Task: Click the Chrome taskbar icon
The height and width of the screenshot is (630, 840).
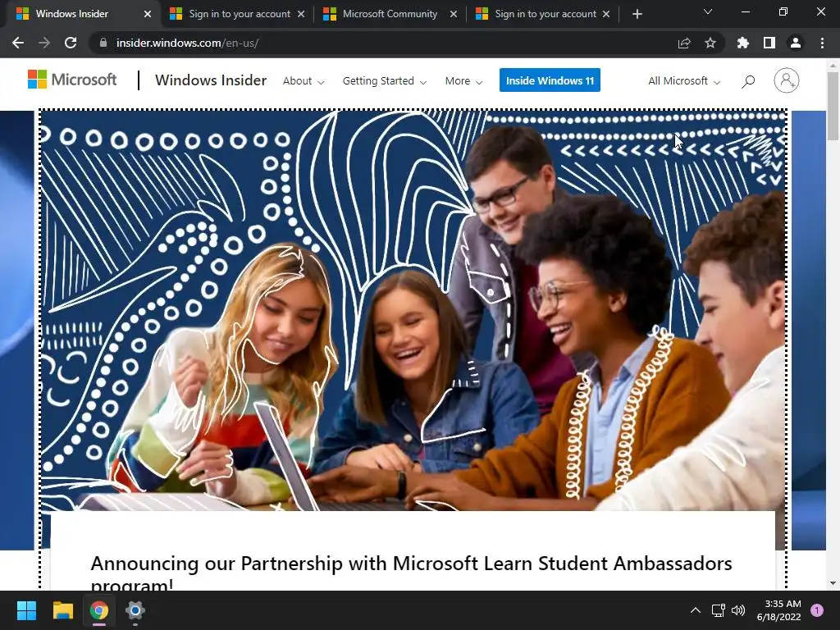Action: click(99, 610)
